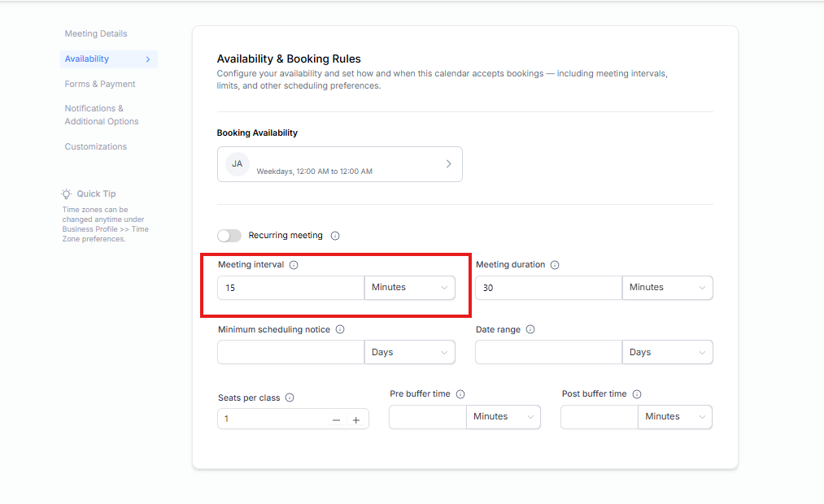
Task: Click info icon for Minimum scheduling notice
Action: tap(340, 330)
